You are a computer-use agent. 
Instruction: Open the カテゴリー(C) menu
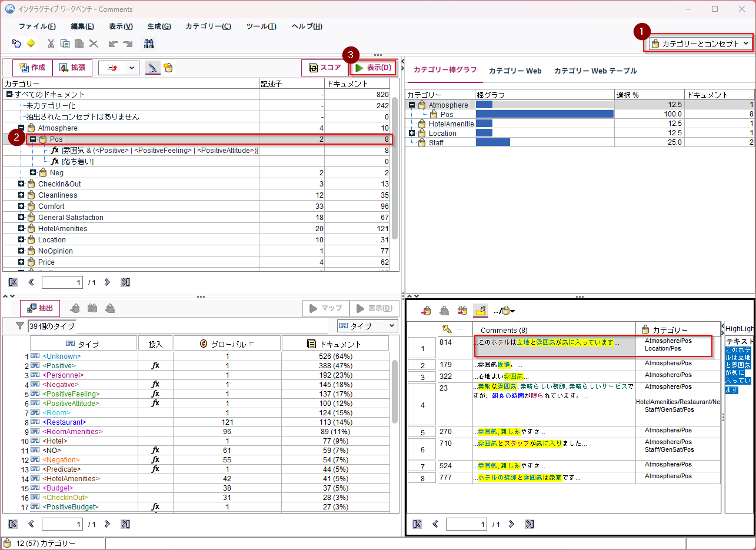[208, 26]
